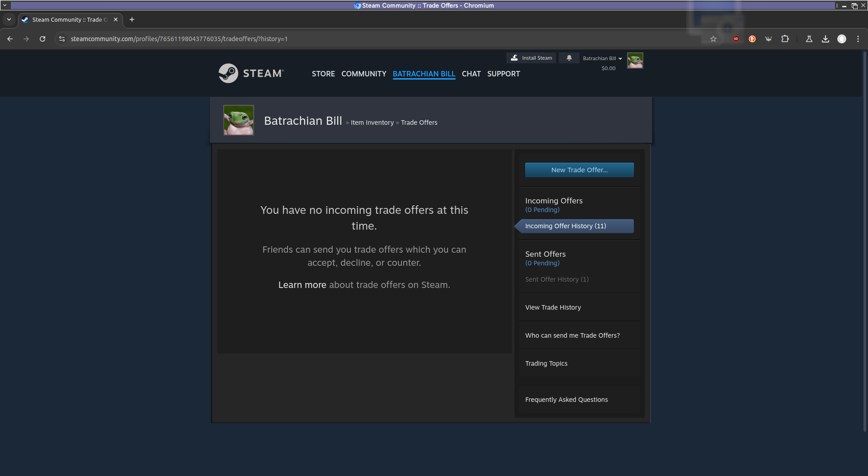The image size is (868, 476).
Task: Expand the Batrachian Bill account dropdown
Action: point(603,58)
